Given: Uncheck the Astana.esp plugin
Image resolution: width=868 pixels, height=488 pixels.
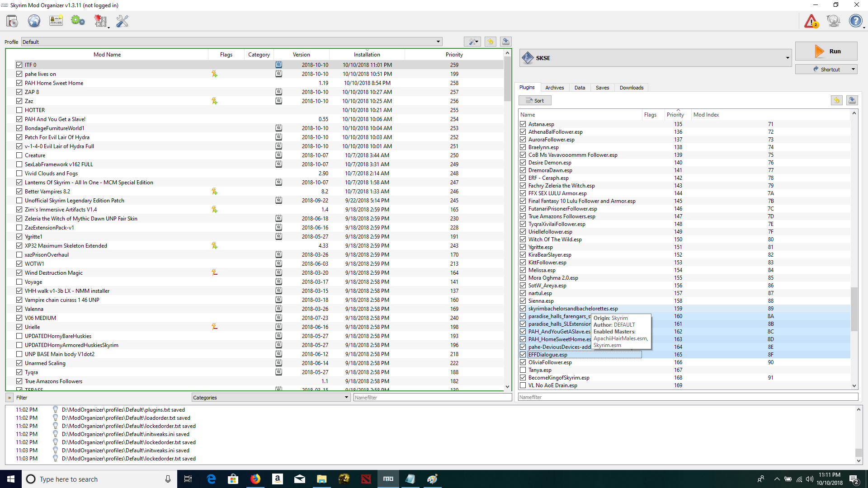Looking at the screenshot, I should click(x=523, y=124).
